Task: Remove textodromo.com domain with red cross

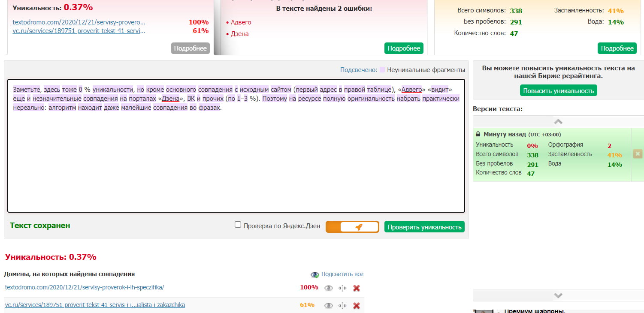Action: click(x=356, y=288)
